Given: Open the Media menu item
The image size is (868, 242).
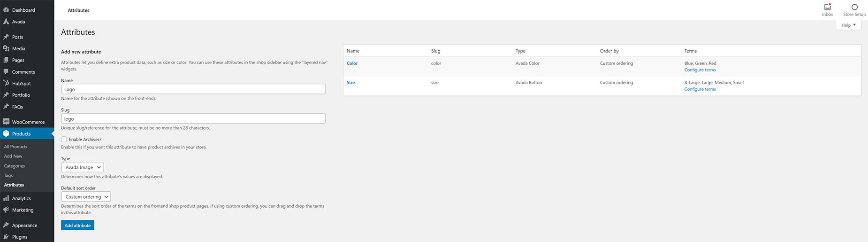Looking at the screenshot, I should click(19, 48).
